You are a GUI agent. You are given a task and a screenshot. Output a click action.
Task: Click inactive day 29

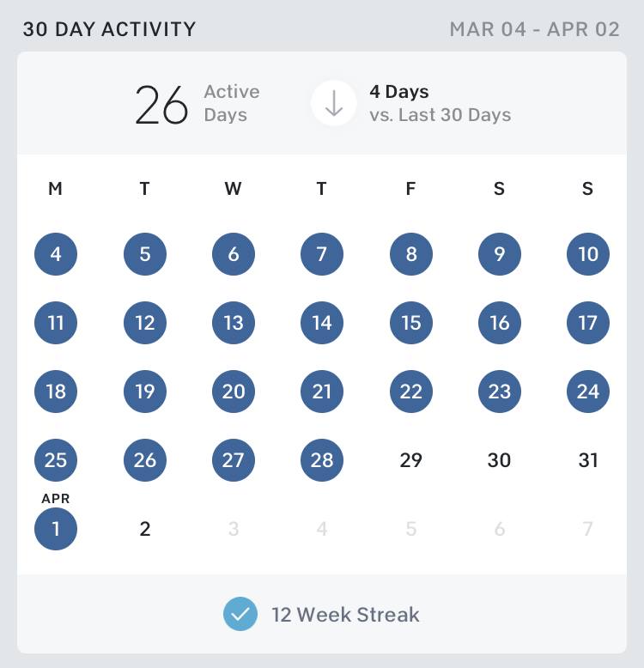point(411,460)
